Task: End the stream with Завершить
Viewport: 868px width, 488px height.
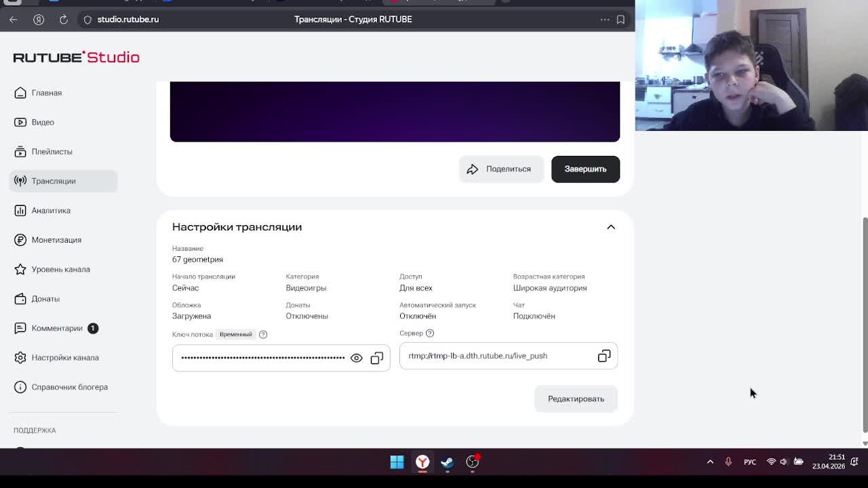Action: [585, 169]
